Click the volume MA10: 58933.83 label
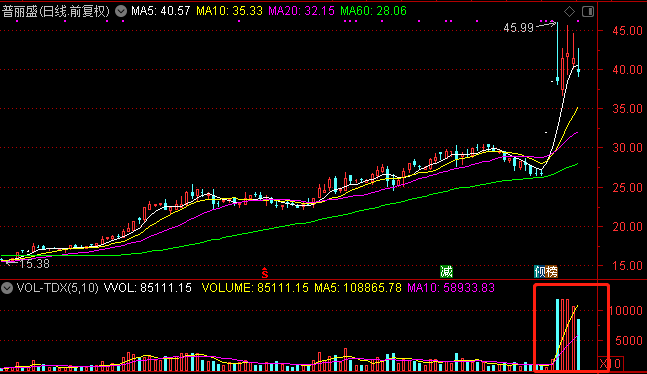 [451, 288]
